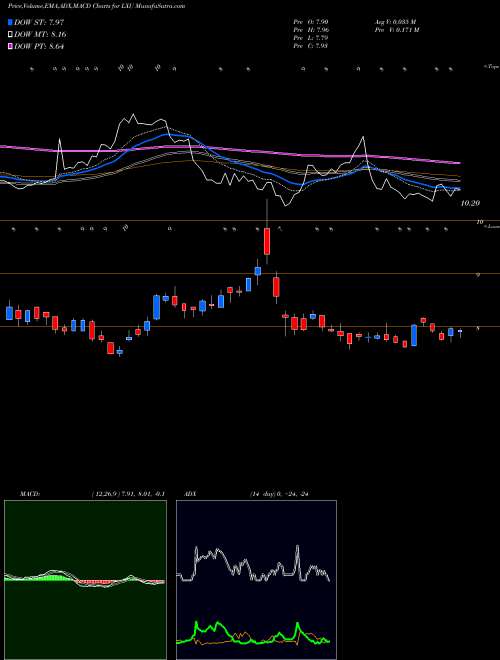Click the 10.20 label by the EMA lines
Image resolution: width=500 pixels, height=660 pixels.
pos(470,203)
